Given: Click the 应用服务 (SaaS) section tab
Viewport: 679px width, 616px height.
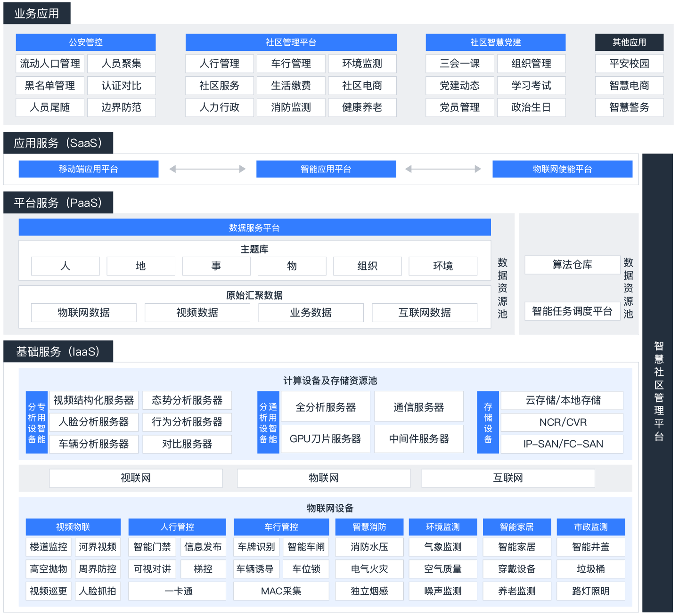Looking at the screenshot, I should 58,143.
